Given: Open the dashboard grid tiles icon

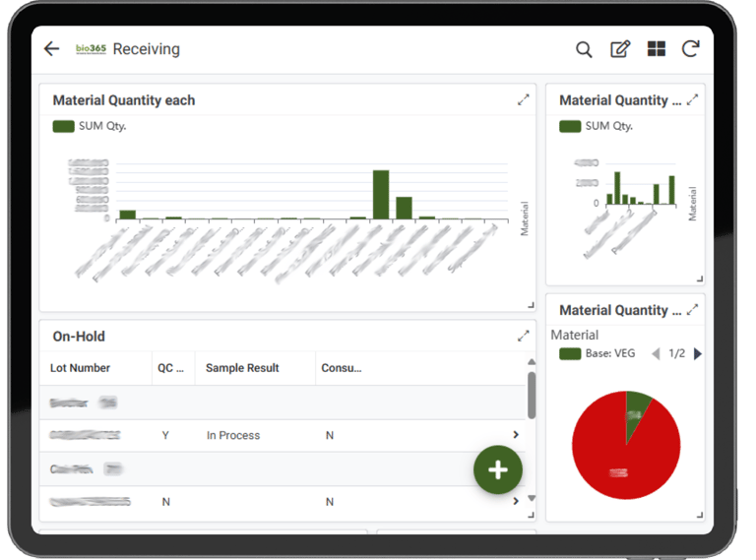Looking at the screenshot, I should pyautogui.click(x=657, y=48).
